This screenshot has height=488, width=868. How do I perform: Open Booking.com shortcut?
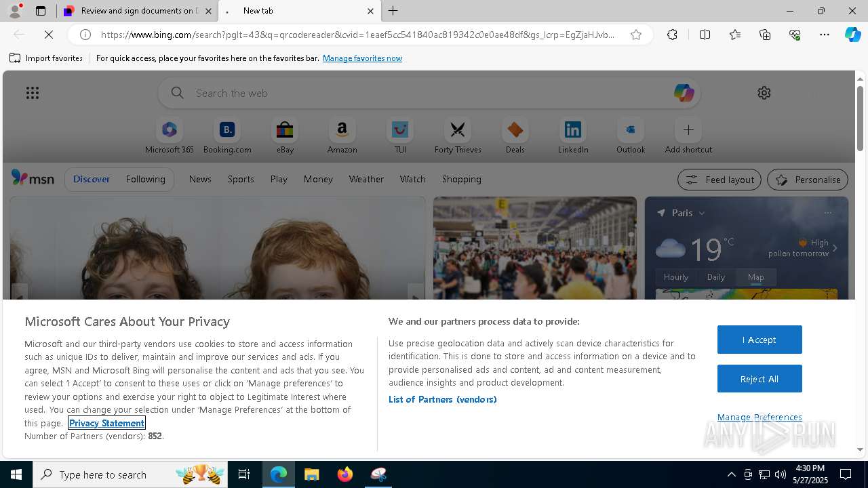click(x=227, y=136)
